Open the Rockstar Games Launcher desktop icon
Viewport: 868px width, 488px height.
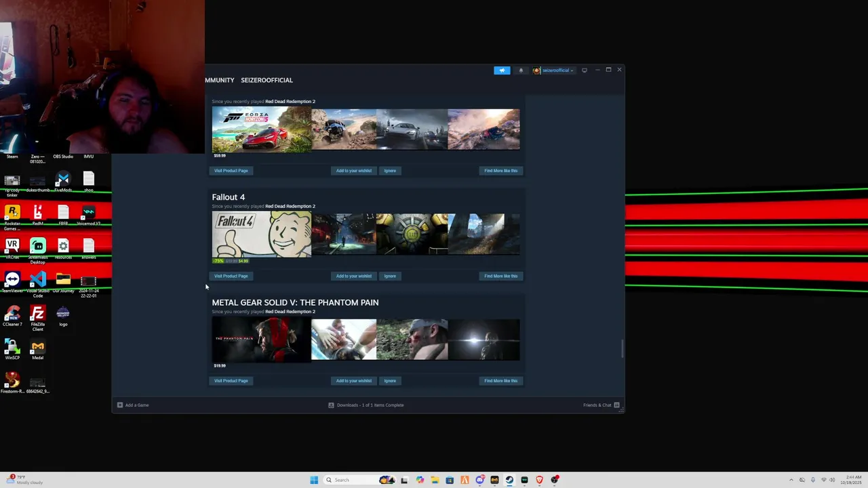pyautogui.click(x=12, y=218)
